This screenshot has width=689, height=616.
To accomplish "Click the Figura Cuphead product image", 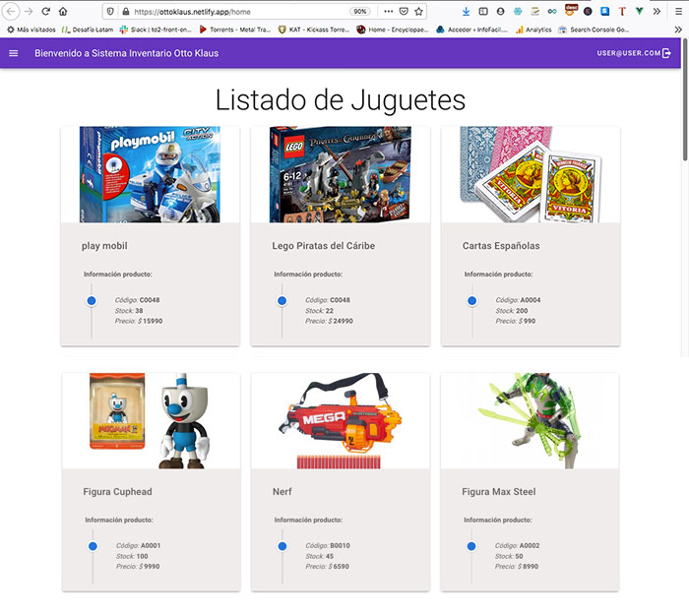I will (x=151, y=421).
